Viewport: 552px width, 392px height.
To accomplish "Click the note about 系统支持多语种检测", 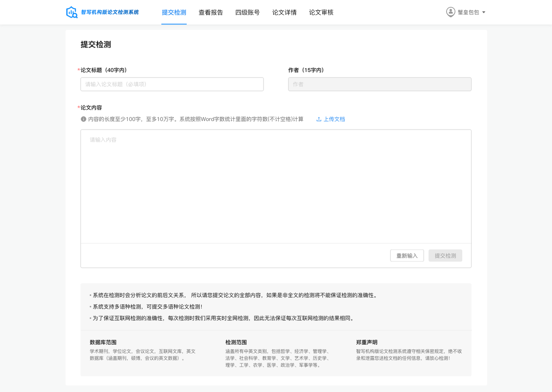I will 147,307.
